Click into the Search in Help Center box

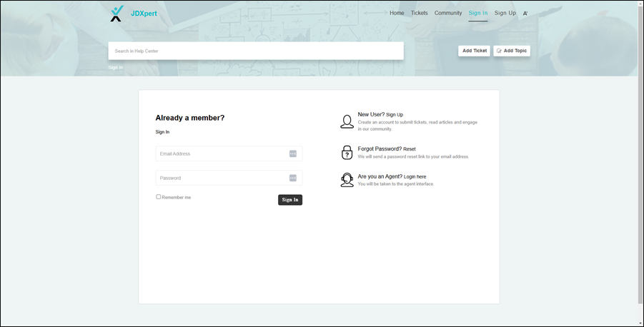pyautogui.click(x=256, y=51)
